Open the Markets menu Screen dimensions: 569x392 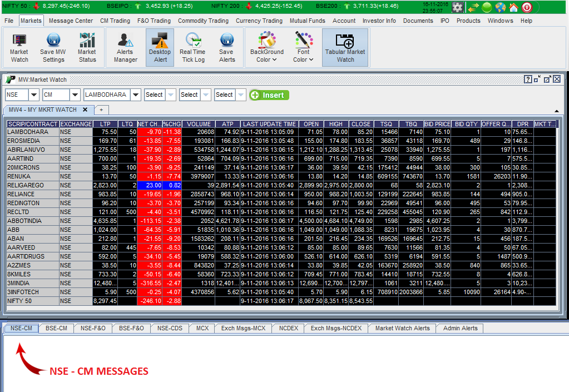(x=31, y=20)
